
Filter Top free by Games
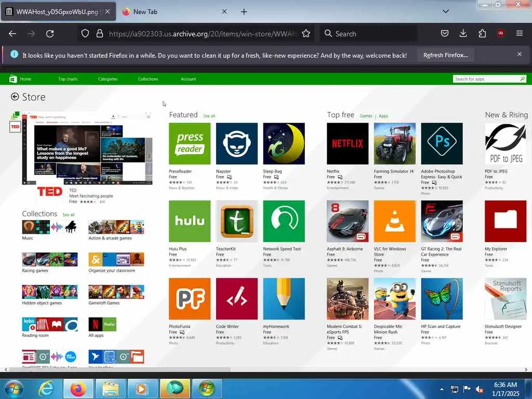(366, 116)
